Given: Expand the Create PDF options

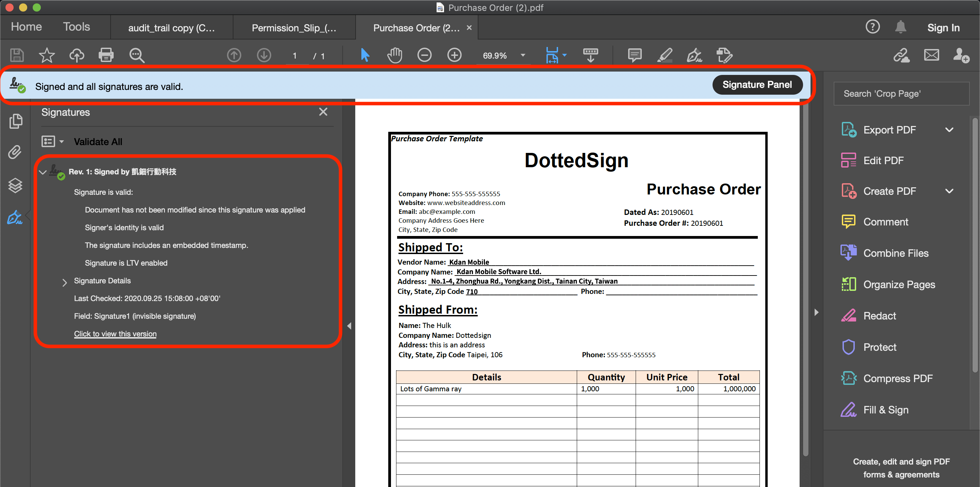Looking at the screenshot, I should pos(950,191).
